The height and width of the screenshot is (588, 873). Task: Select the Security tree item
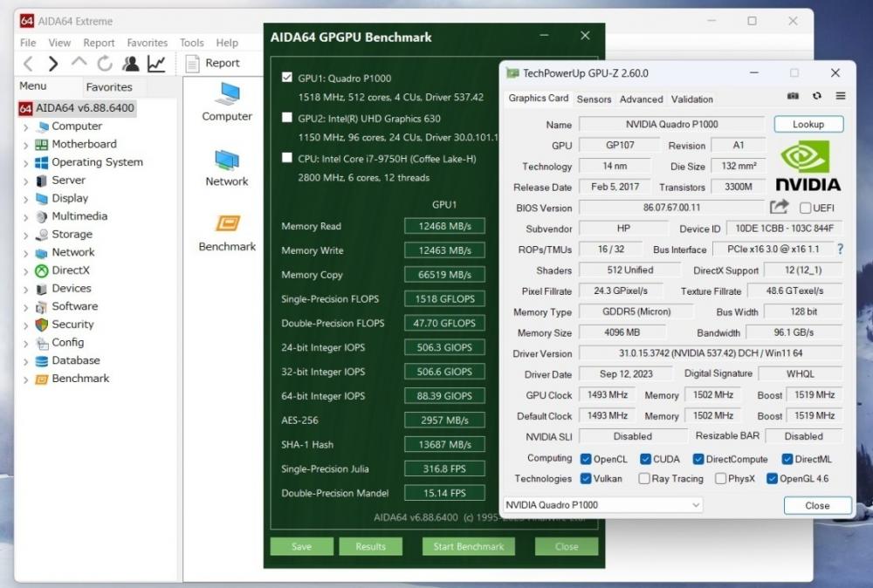coord(65,325)
